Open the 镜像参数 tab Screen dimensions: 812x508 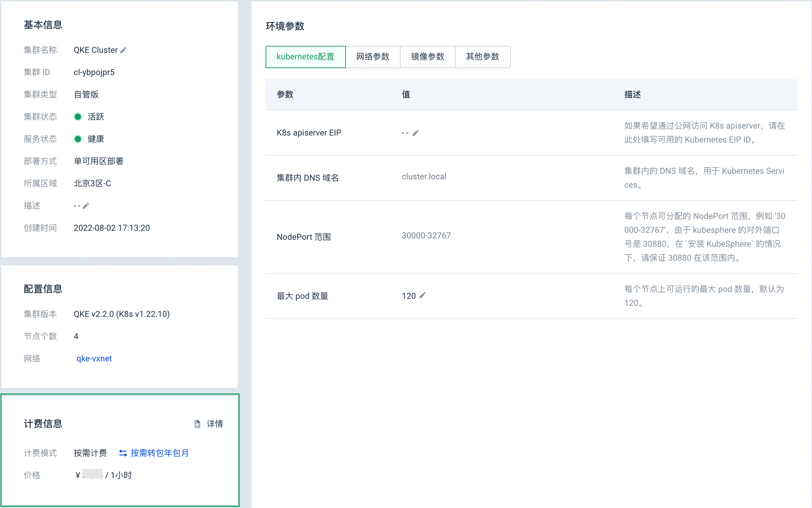(428, 57)
